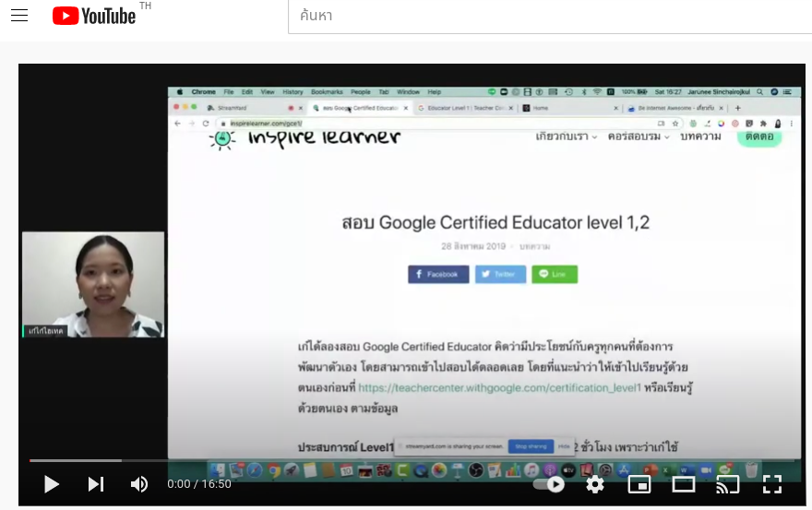Toggle the autoplay switch

click(x=549, y=484)
